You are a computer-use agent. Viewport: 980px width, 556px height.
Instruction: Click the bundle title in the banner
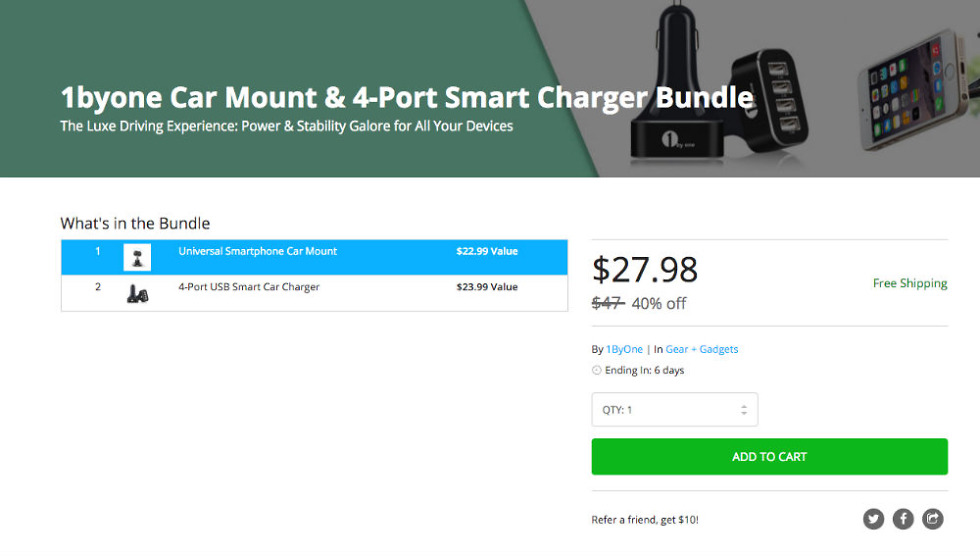tap(406, 97)
